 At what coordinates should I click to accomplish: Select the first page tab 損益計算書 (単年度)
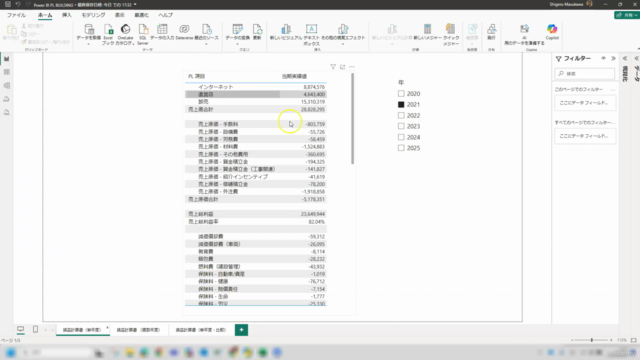pos(82,330)
